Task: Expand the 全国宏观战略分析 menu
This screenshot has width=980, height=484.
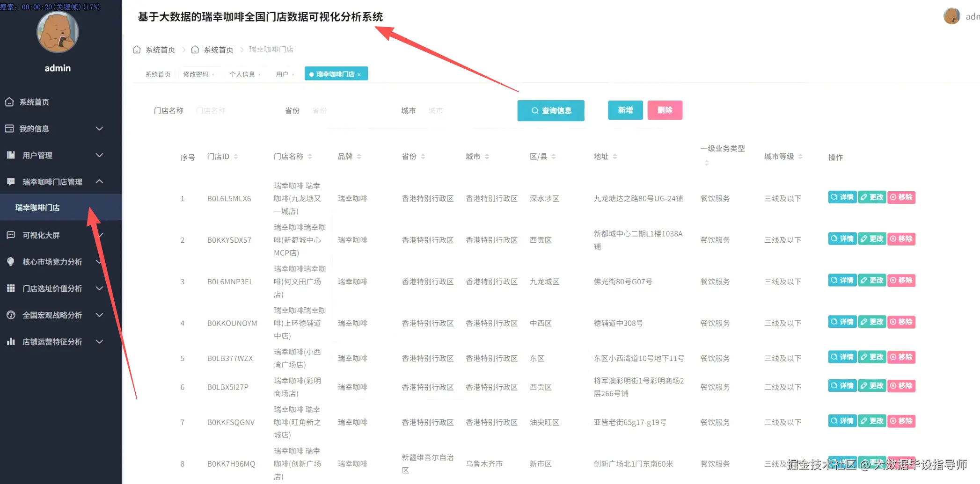Action: coord(99,315)
